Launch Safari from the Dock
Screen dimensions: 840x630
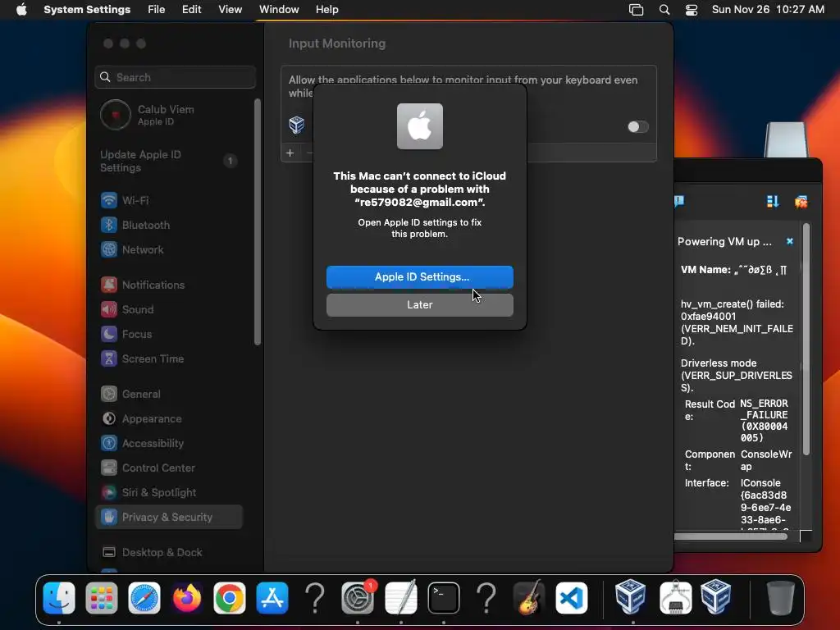pos(144,597)
